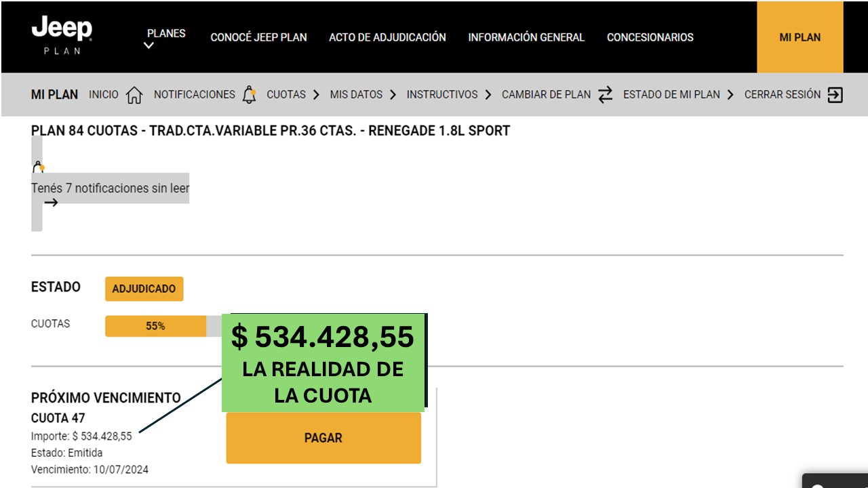Click the CUOTA 47 text
Viewport: 868px width, 488px height.
click(58, 418)
